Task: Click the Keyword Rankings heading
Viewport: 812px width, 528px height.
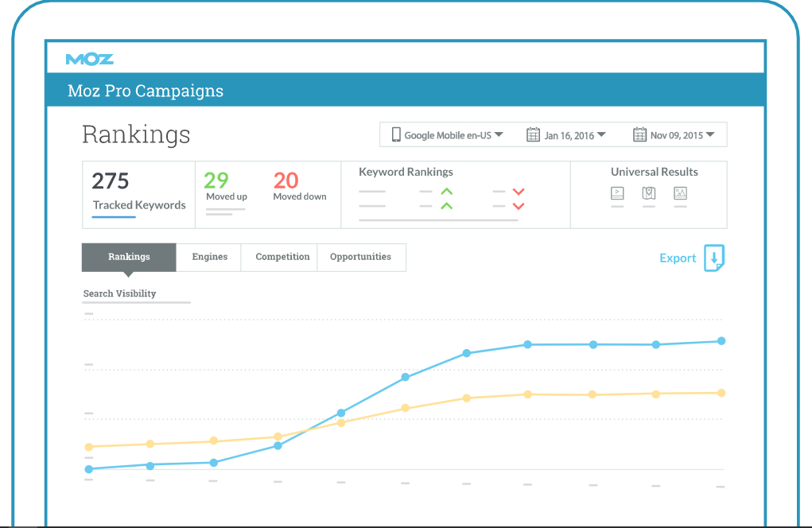Action: click(406, 172)
